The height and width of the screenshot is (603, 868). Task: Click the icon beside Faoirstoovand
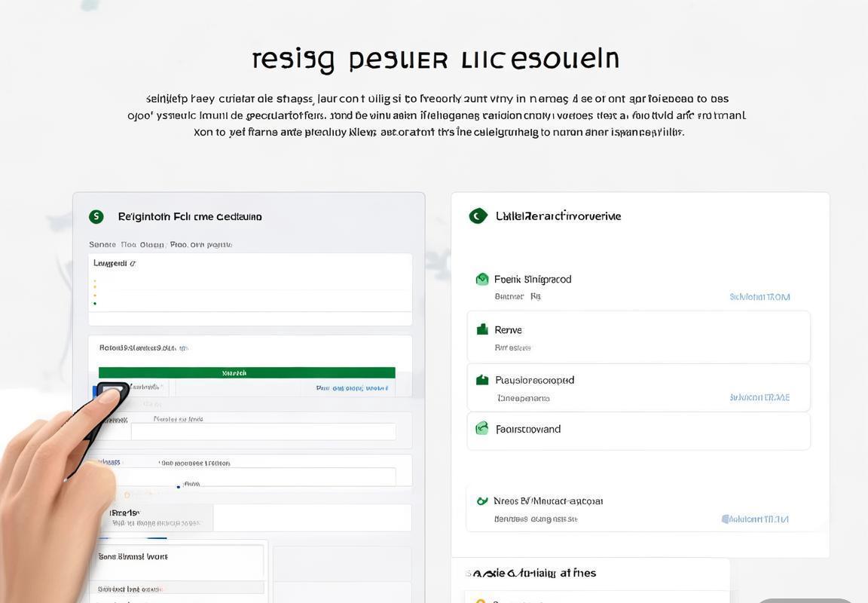(482, 429)
